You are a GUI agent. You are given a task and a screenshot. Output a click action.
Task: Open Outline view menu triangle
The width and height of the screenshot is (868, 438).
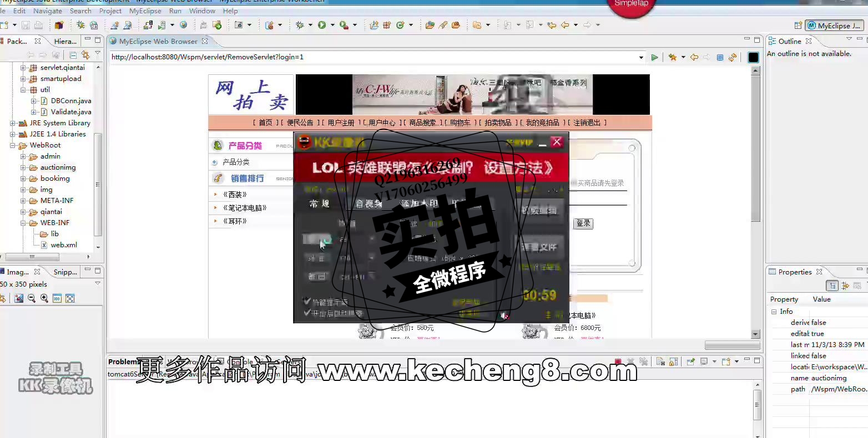tap(849, 39)
